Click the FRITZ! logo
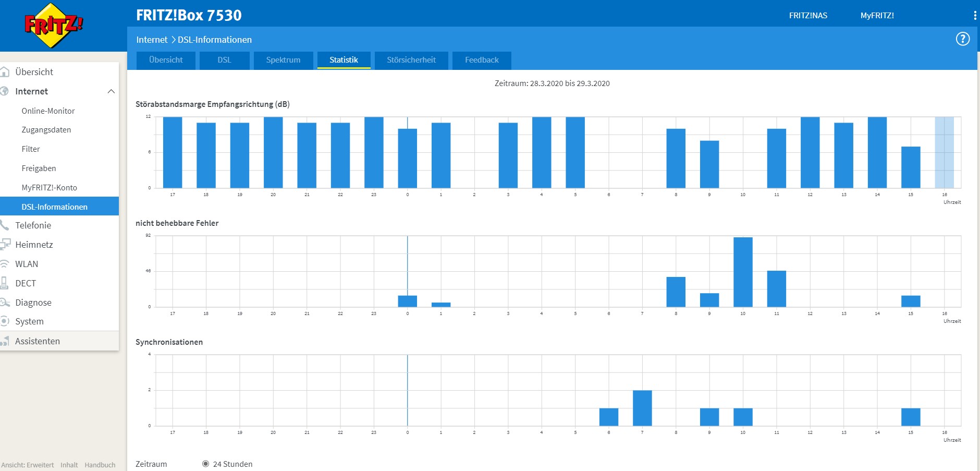980x471 pixels. pyautogui.click(x=54, y=25)
